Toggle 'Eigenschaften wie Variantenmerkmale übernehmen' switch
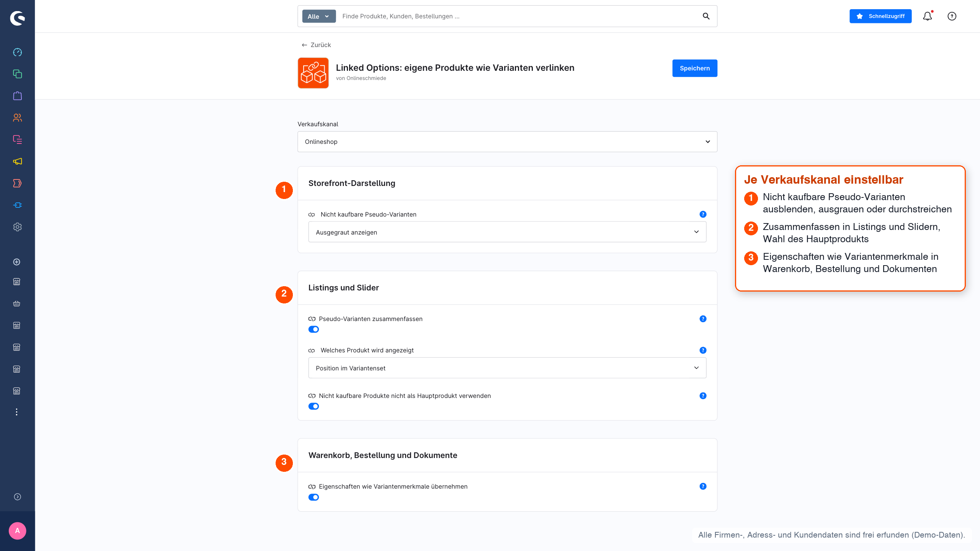The width and height of the screenshot is (980, 551). (314, 497)
